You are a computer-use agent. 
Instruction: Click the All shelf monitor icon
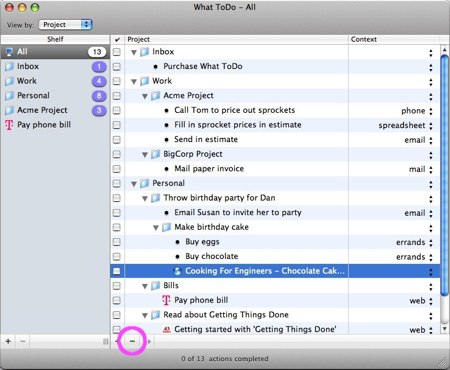(9, 52)
